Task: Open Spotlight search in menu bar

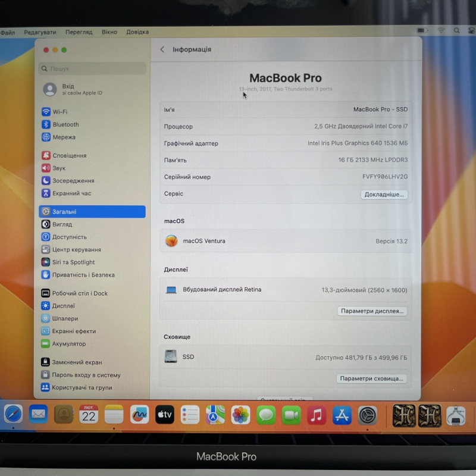Action: 456,30
